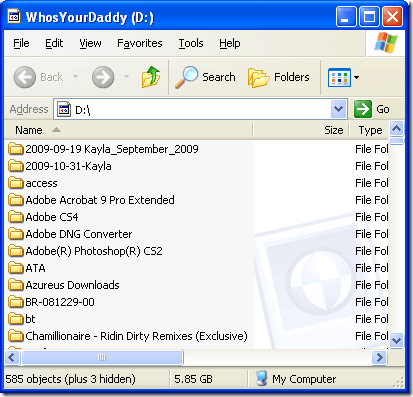This screenshot has width=413, height=397.
Task: Go back with the Back arrow icon
Action: click(x=25, y=77)
